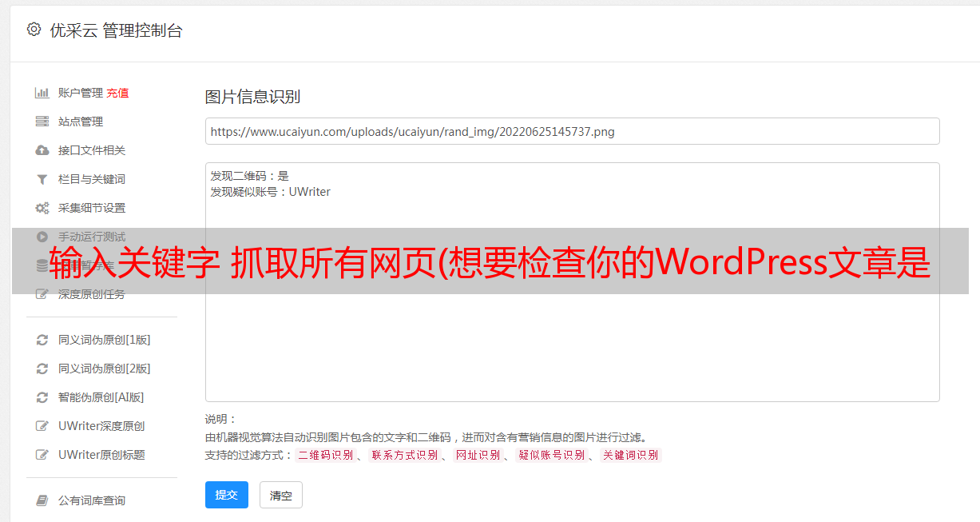Go to 智能伪原创[AI版] page

tap(101, 397)
